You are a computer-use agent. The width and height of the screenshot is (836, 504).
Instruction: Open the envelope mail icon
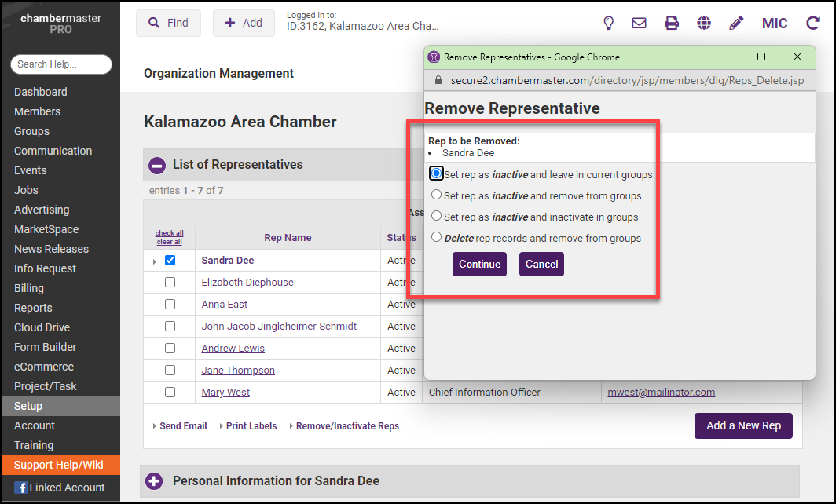click(x=640, y=23)
